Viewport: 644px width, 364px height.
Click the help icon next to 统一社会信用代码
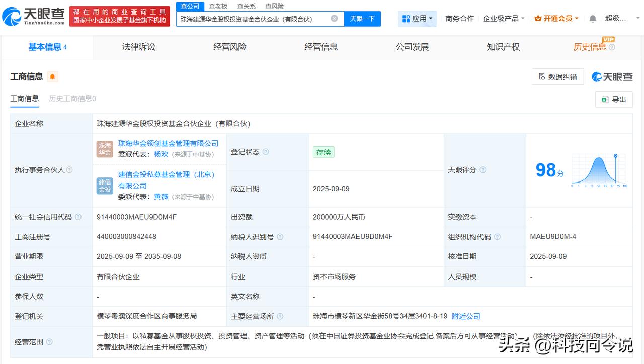click(78, 217)
